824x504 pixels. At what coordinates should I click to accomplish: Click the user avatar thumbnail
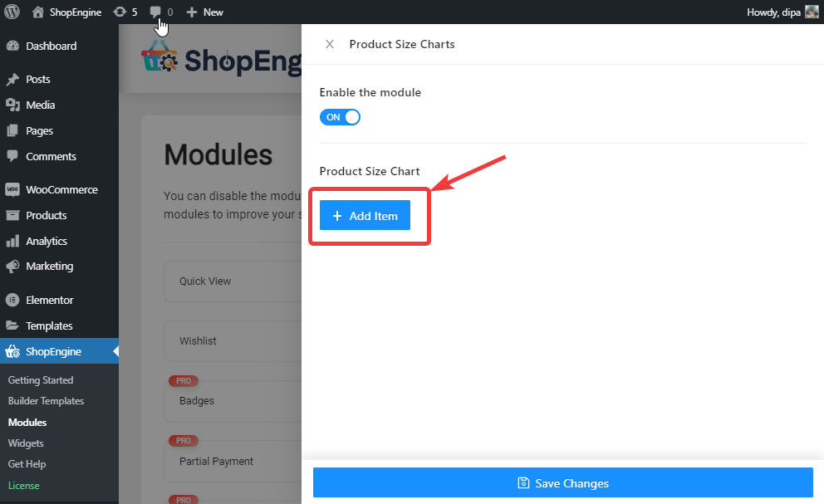click(x=812, y=12)
